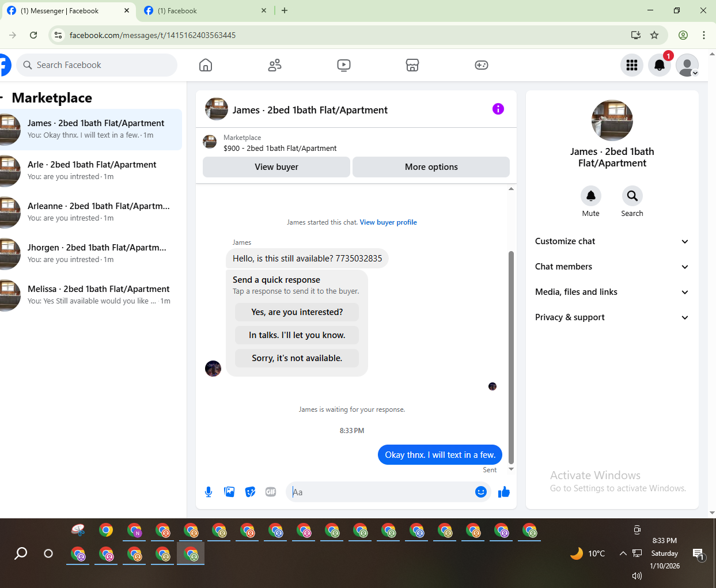Choose a sticker icon in composer
The width and height of the screenshot is (716, 588).
[250, 492]
